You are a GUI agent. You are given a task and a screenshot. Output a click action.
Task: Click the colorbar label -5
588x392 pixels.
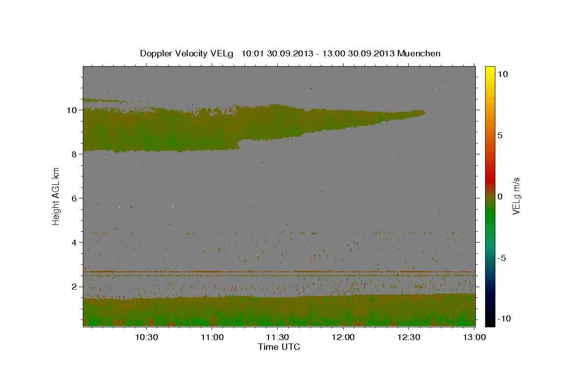coord(502,258)
